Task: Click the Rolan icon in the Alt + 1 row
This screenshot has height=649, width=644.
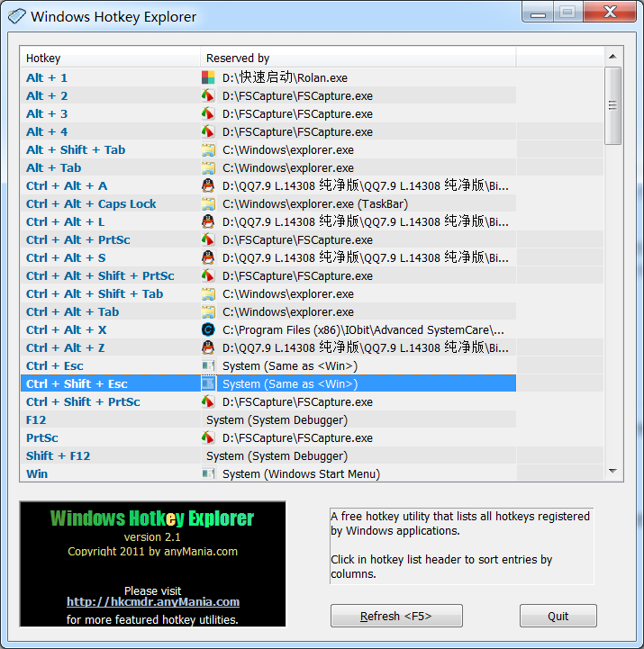Action: click(208, 77)
